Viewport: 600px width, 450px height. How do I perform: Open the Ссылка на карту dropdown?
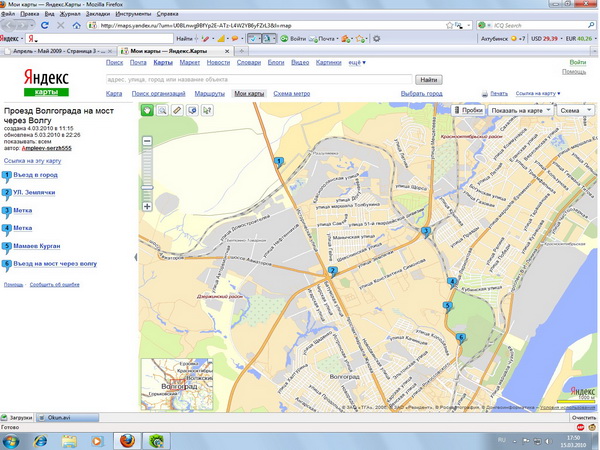click(x=538, y=93)
